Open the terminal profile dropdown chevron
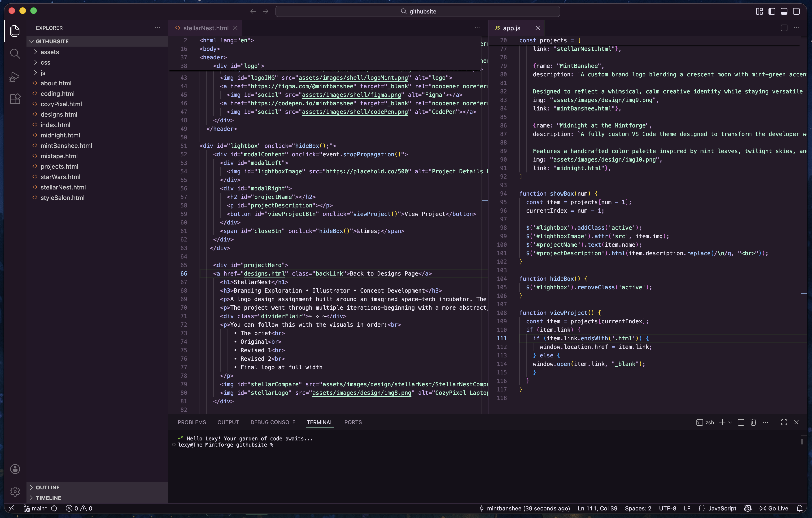The image size is (812, 518). pyautogui.click(x=730, y=422)
